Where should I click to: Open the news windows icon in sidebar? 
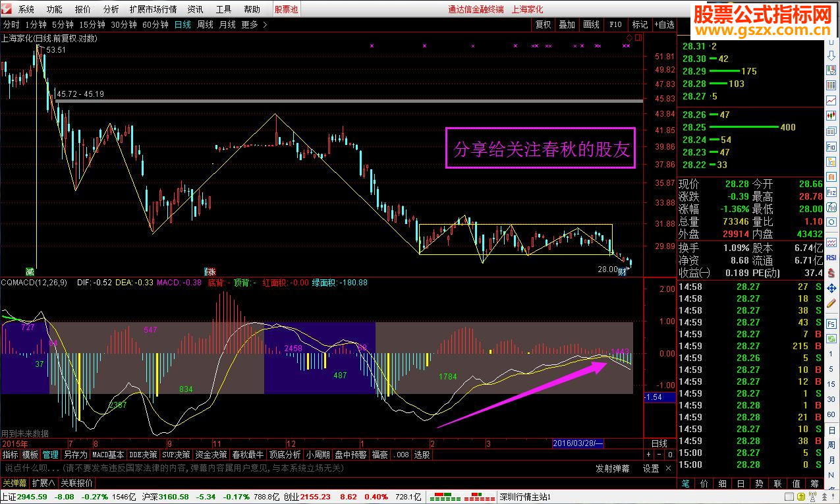tap(831, 131)
